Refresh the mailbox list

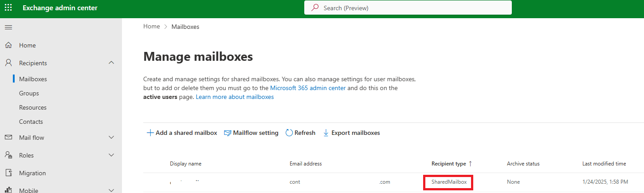(x=300, y=133)
